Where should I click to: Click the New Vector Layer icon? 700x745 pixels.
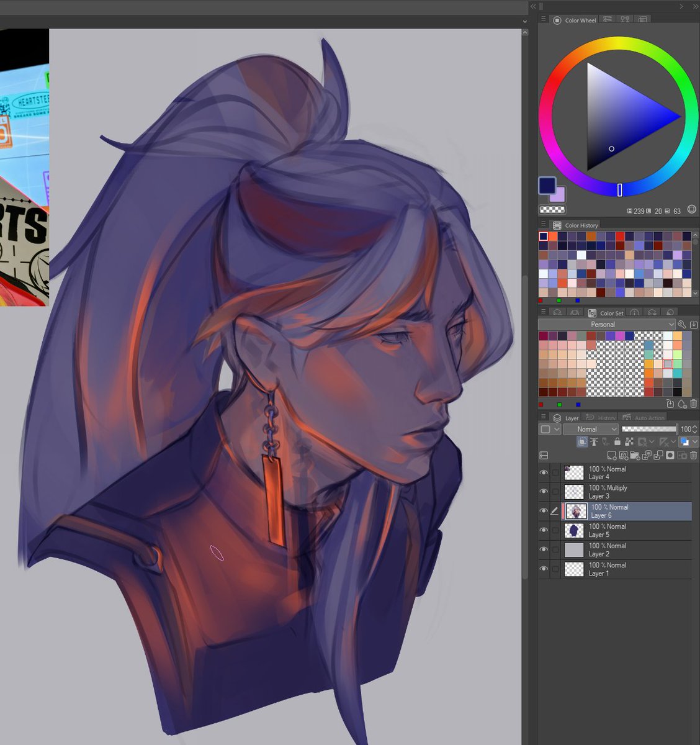(624, 456)
